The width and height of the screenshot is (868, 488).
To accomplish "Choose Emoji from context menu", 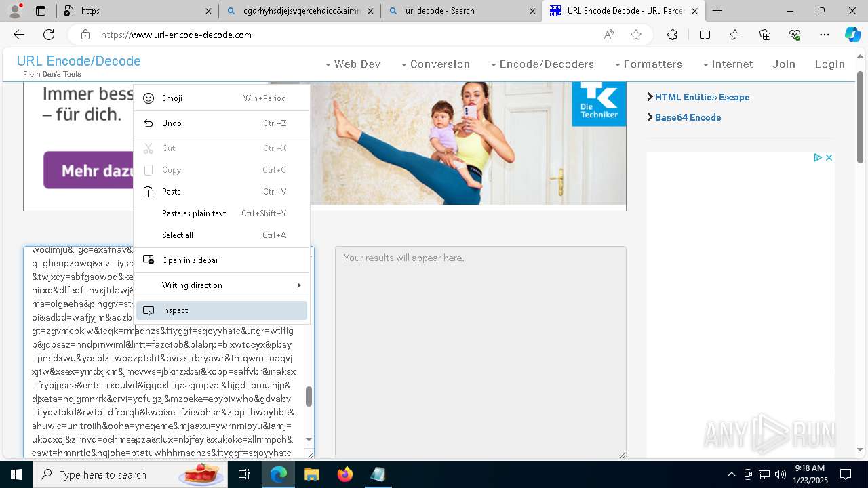I will click(222, 98).
